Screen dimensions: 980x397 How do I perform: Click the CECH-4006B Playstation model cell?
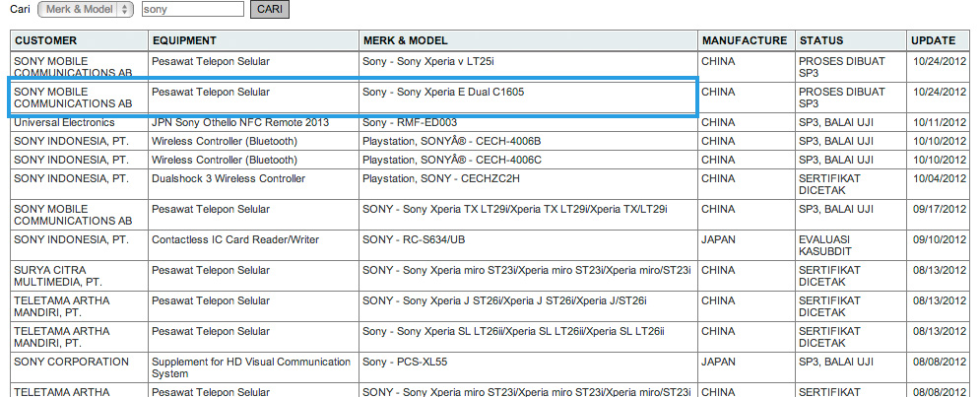click(528, 141)
